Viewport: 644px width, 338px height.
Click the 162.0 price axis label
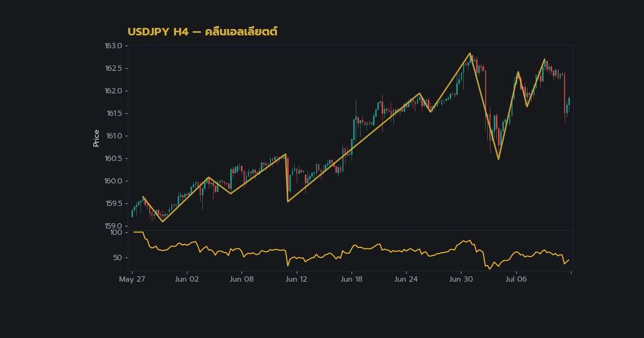point(113,91)
